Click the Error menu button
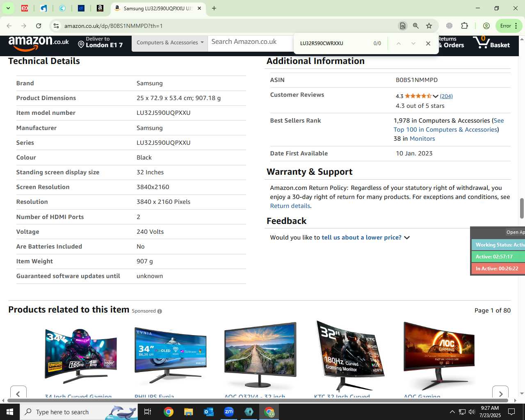The width and height of the screenshot is (525, 420). [x=509, y=26]
